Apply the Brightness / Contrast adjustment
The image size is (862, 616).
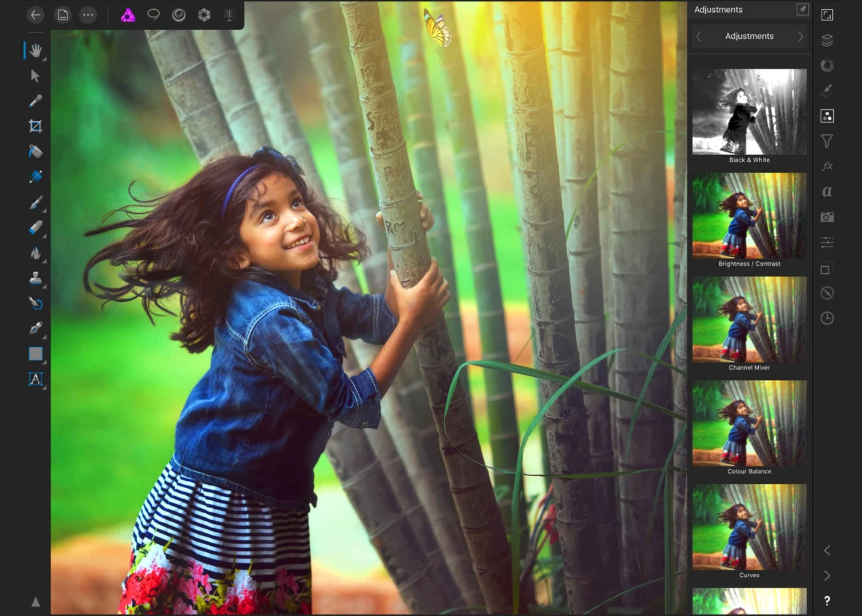coord(750,216)
